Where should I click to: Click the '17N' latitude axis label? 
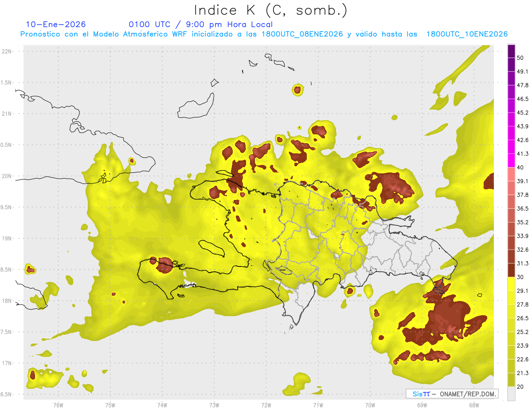[x=7, y=363]
